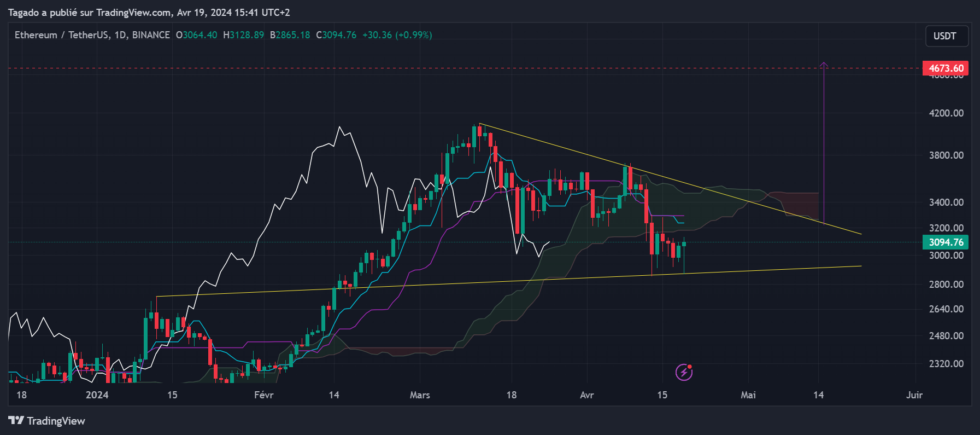The image size is (980, 435).
Task: Click the 2320.00 price axis label
Action: 946,364
